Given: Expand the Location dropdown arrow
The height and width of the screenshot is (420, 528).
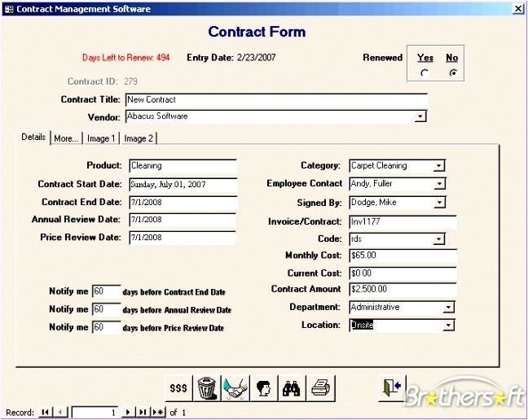Looking at the screenshot, I should (448, 326).
